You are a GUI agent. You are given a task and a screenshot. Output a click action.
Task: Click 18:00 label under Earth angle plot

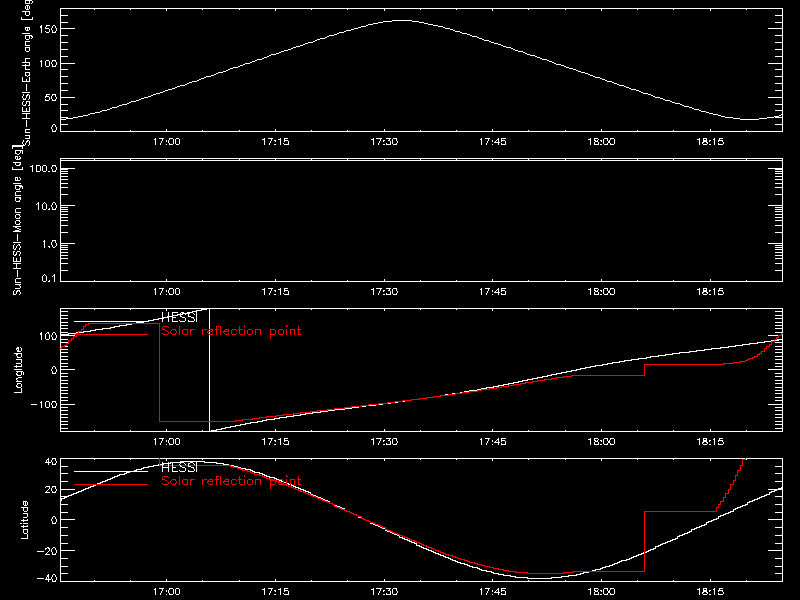point(602,142)
